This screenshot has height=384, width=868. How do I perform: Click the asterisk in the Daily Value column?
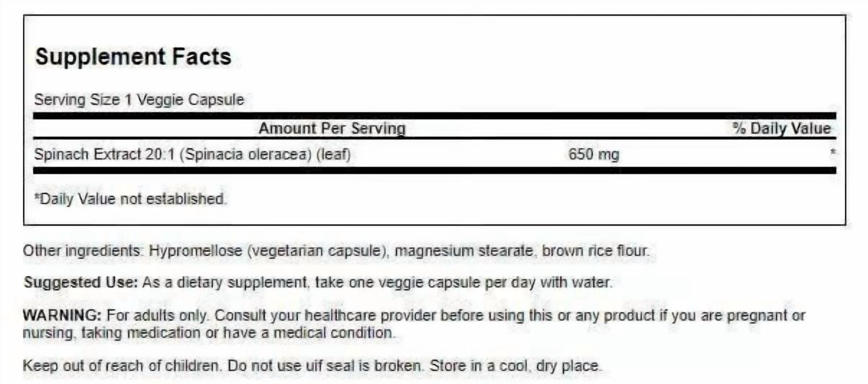(x=833, y=152)
